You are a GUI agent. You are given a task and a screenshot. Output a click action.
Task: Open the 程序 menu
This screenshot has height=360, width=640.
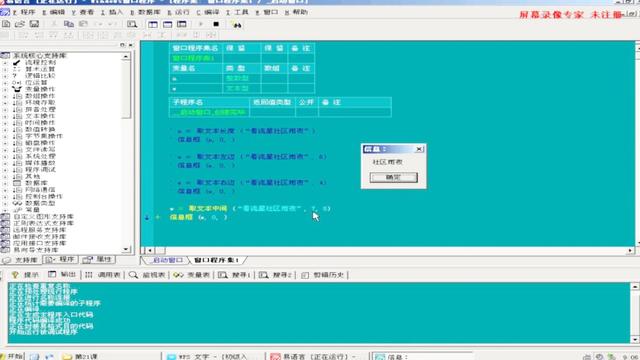coord(24,12)
